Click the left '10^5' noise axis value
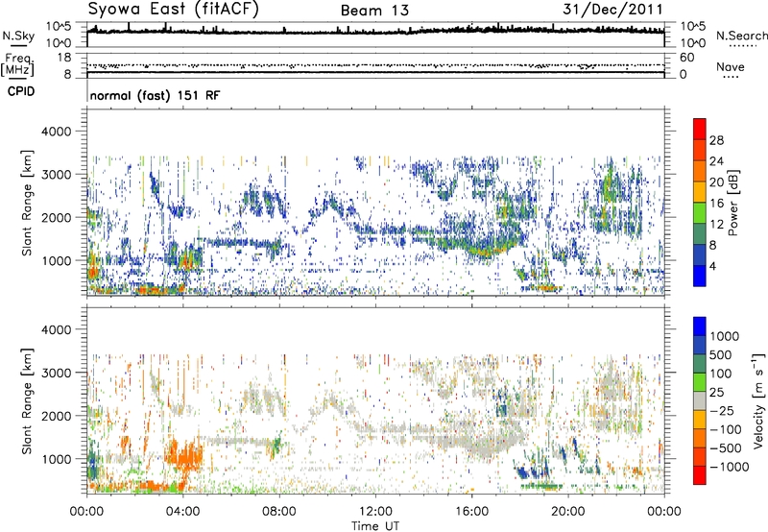The height and width of the screenshot is (532, 768). 59,27
